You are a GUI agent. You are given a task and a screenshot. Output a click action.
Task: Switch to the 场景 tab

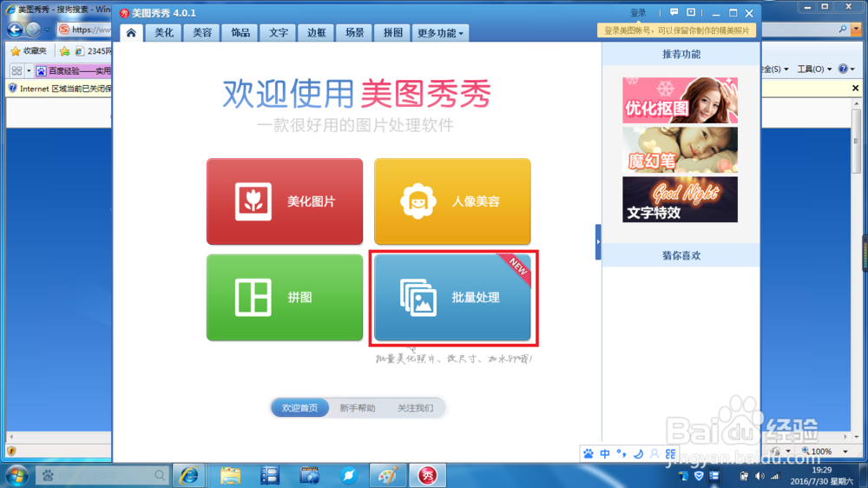pyautogui.click(x=355, y=33)
